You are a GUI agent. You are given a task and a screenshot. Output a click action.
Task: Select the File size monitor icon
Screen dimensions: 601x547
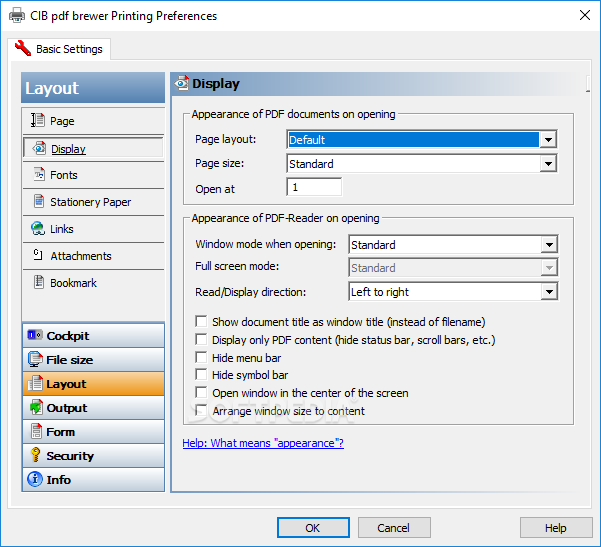click(35, 360)
